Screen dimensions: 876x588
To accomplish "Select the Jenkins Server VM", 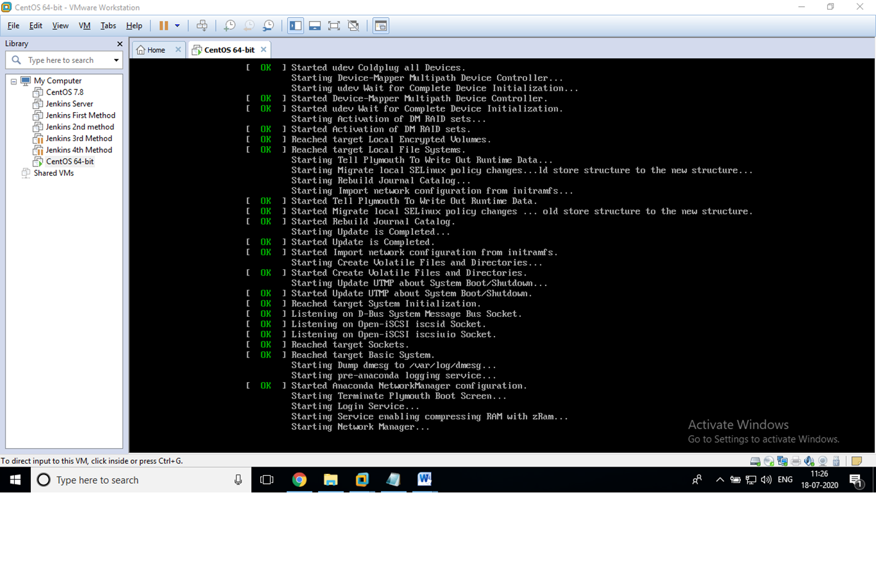I will [68, 104].
